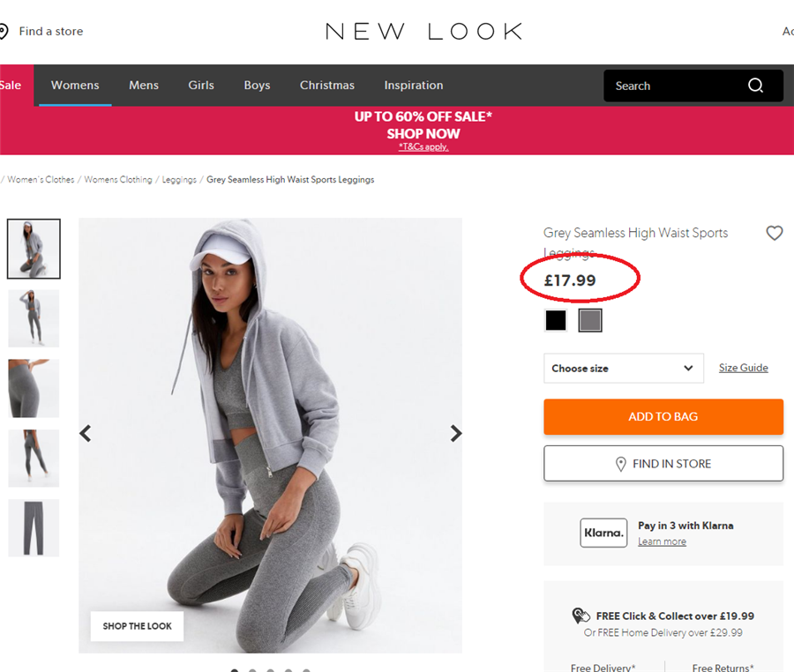Show next product image arrow
Viewport: 794px width, 672px height.
pyautogui.click(x=456, y=433)
